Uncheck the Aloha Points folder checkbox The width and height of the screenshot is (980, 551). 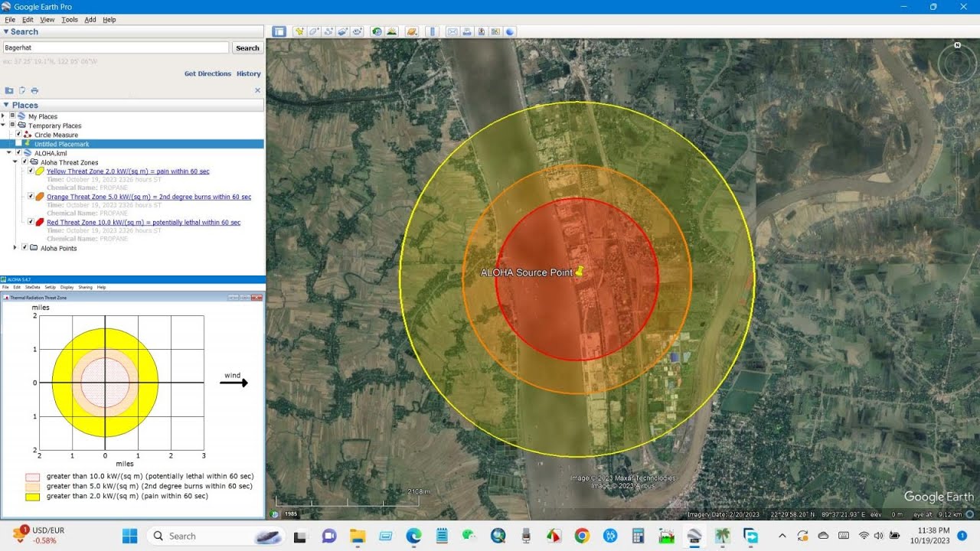(24, 247)
